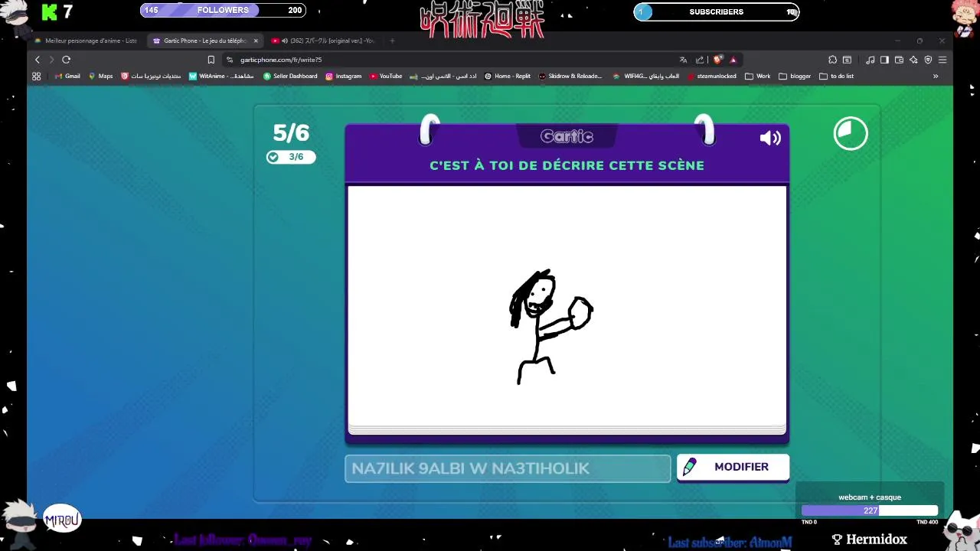Viewport: 980px width, 551px height.
Task: Switch to the Meilleur personnage d'anime tab
Action: (x=86, y=41)
